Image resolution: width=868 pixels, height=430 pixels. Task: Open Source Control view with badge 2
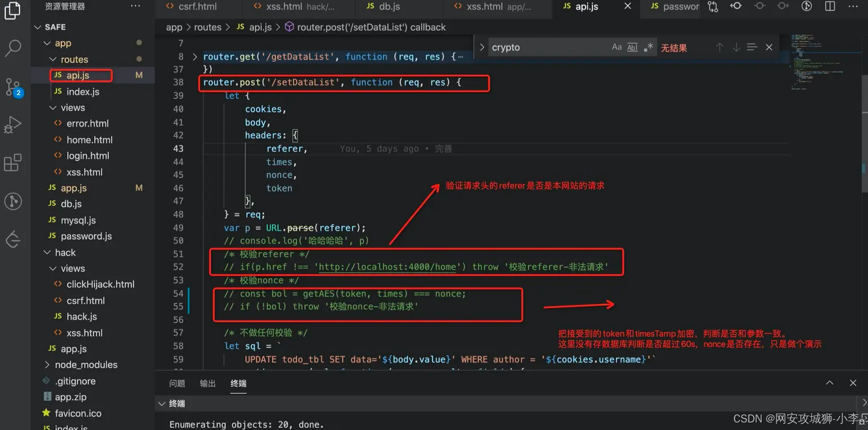(13, 87)
